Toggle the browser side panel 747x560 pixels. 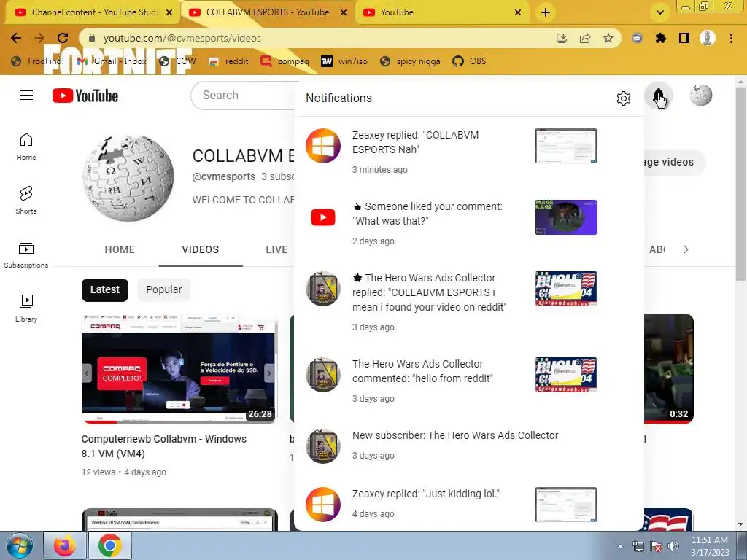point(684,38)
